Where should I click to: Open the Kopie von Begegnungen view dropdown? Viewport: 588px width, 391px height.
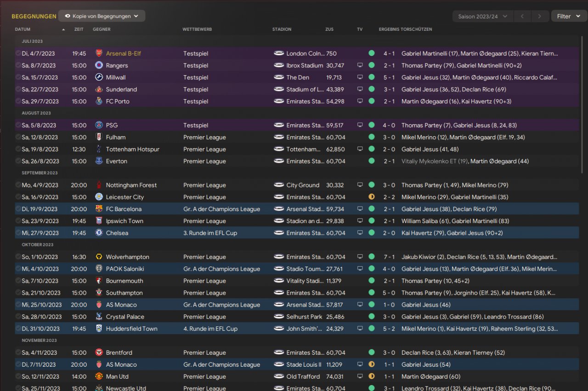pyautogui.click(x=102, y=16)
